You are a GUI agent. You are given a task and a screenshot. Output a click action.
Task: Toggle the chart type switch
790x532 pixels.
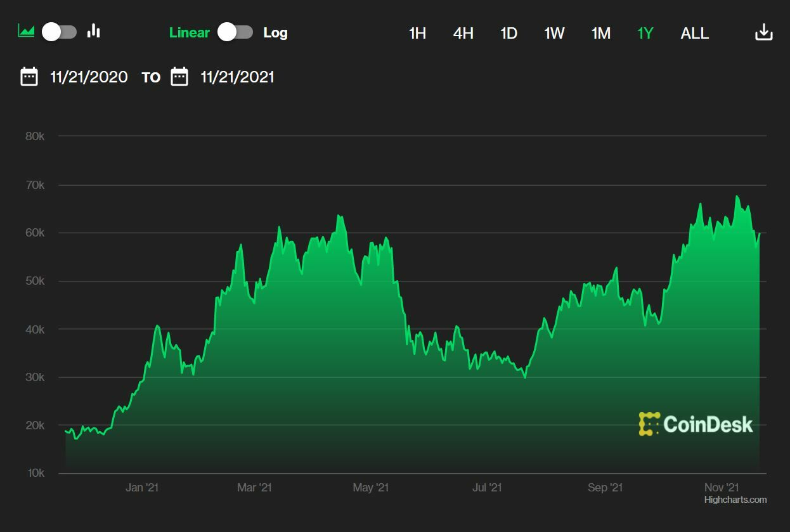point(60,32)
